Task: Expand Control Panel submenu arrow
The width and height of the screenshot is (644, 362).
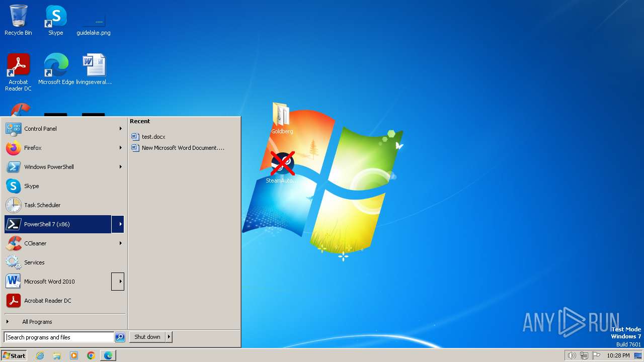Action: 120,129
